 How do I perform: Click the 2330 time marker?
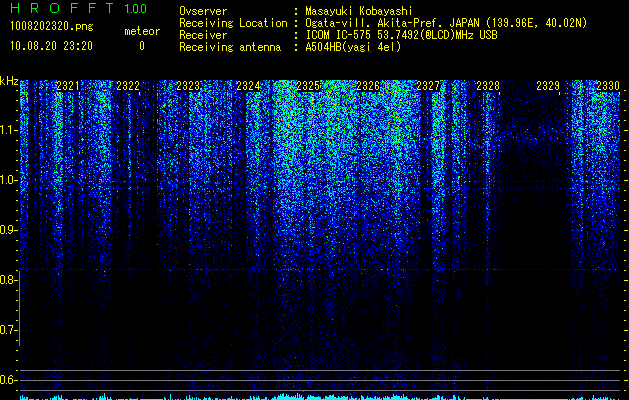(608, 85)
